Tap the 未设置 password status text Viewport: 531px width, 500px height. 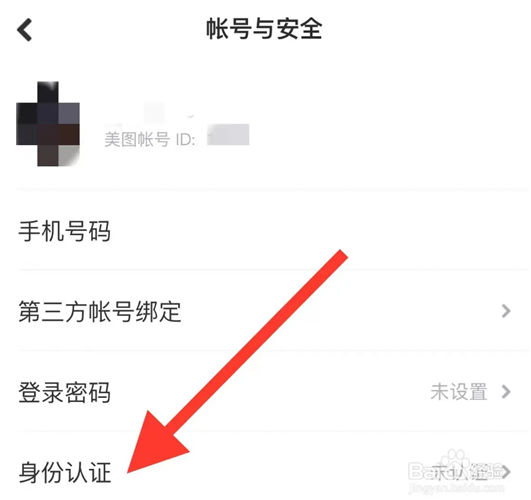(459, 392)
